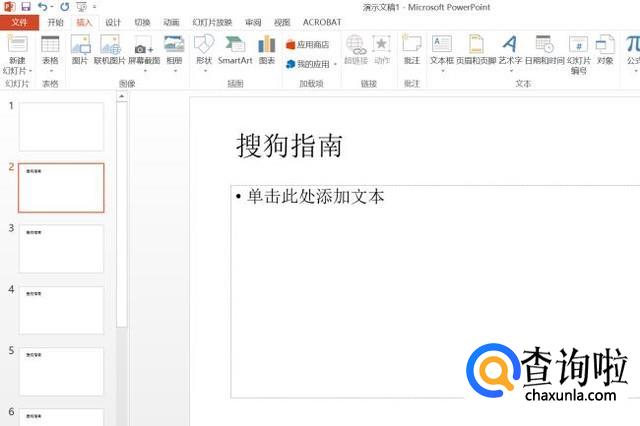Open 页眉和页脚 Header and Footer
The image size is (640, 426).
(x=476, y=49)
